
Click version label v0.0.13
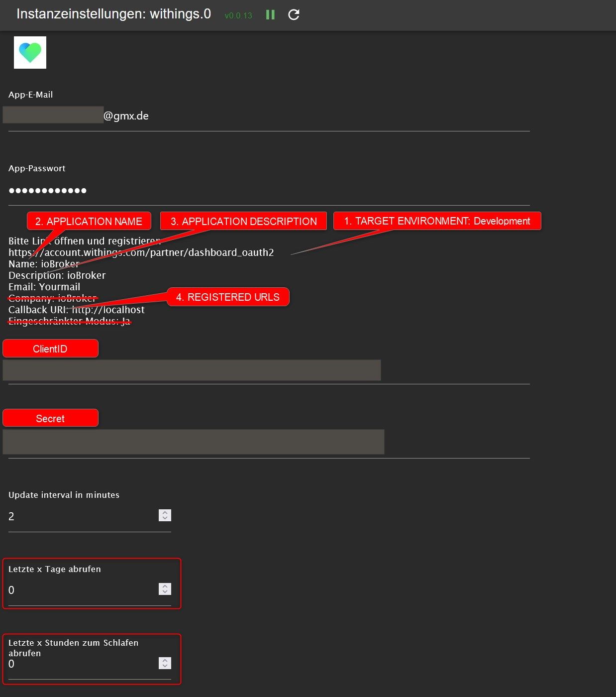click(238, 15)
